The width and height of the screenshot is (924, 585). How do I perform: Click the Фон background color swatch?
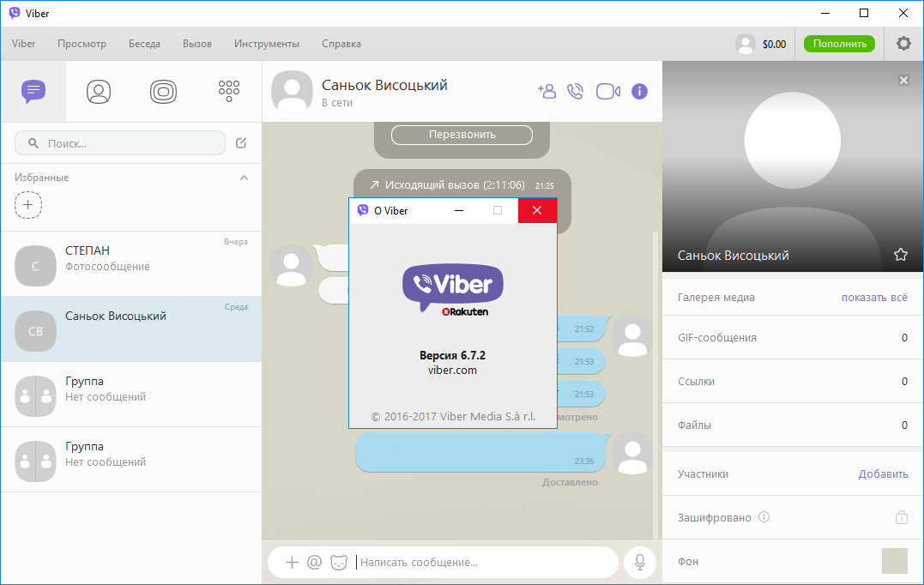[x=895, y=561]
